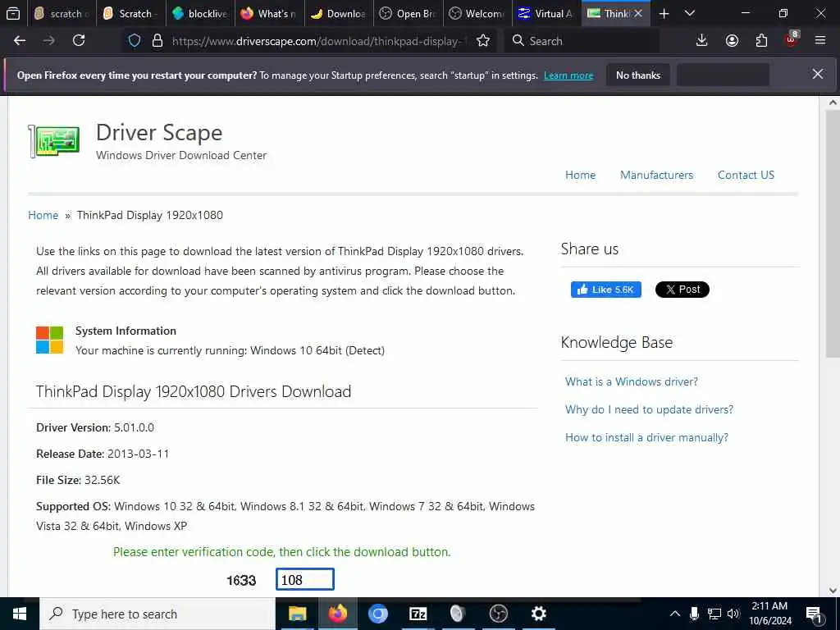This screenshot has width=840, height=630.
Task: Open a new tab with plus icon
Action: 664,13
